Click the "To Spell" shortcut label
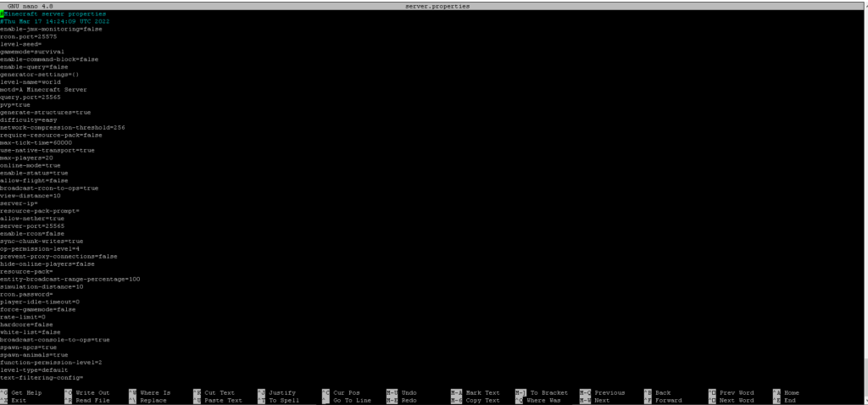 click(x=284, y=401)
